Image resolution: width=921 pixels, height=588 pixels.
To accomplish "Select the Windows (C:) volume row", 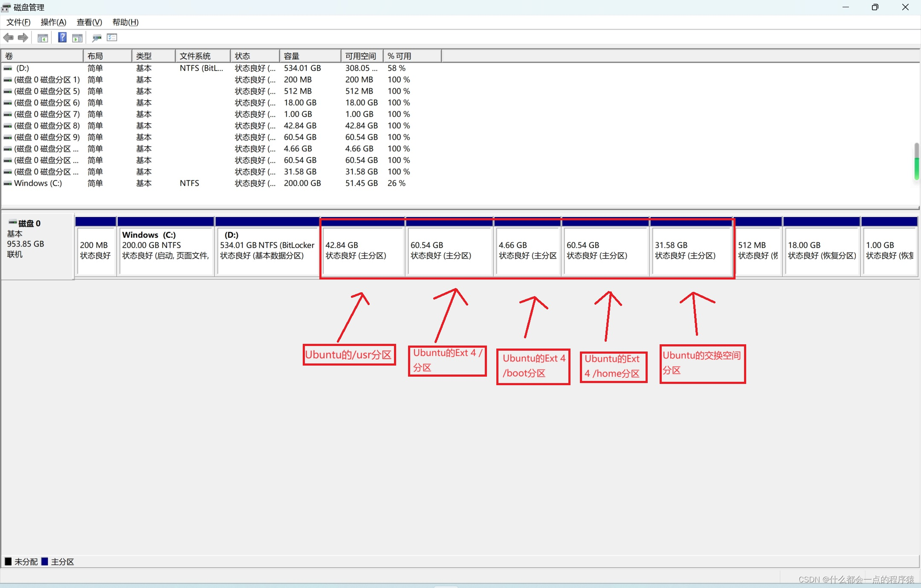I will click(x=38, y=183).
